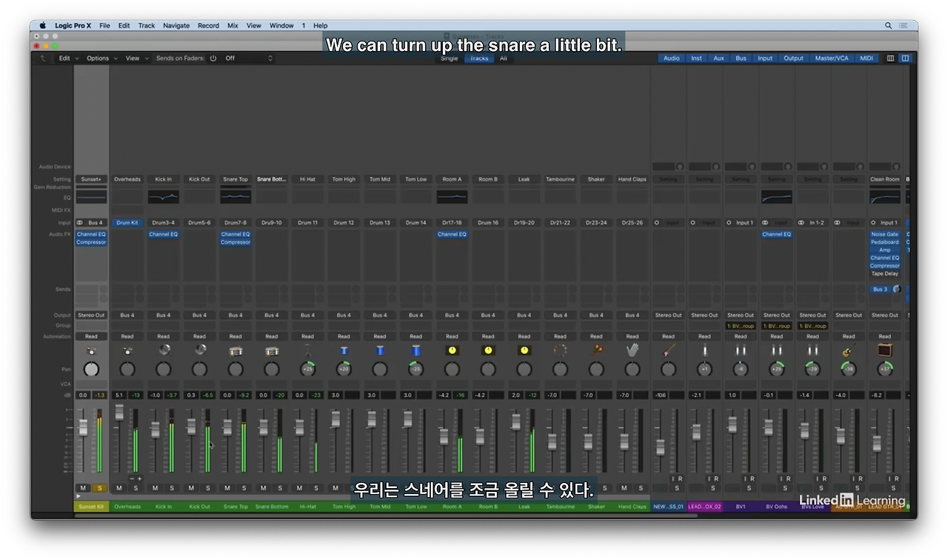Screen dimensions: 948x560
Task: Open the mixer View dropdown menu
Action: click(x=137, y=58)
